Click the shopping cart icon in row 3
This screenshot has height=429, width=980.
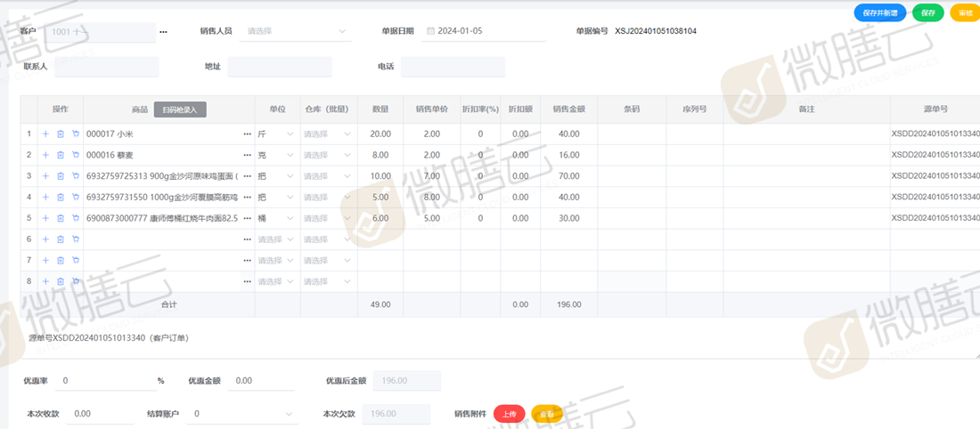(76, 176)
